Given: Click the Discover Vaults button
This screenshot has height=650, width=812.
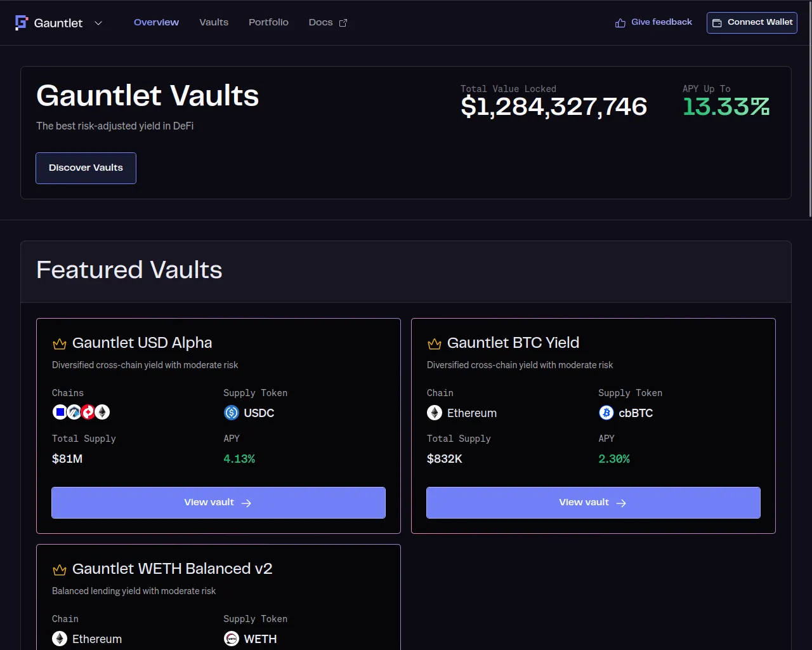Looking at the screenshot, I should pos(86,168).
